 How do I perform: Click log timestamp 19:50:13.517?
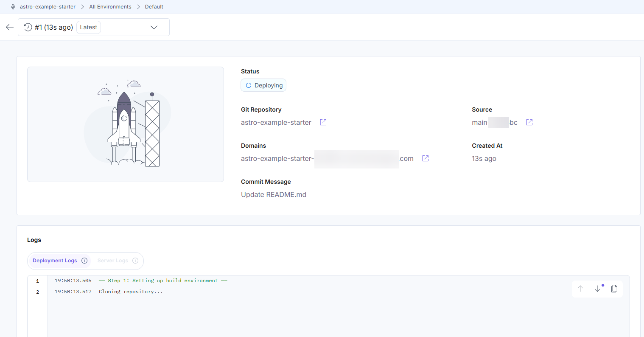tap(73, 292)
